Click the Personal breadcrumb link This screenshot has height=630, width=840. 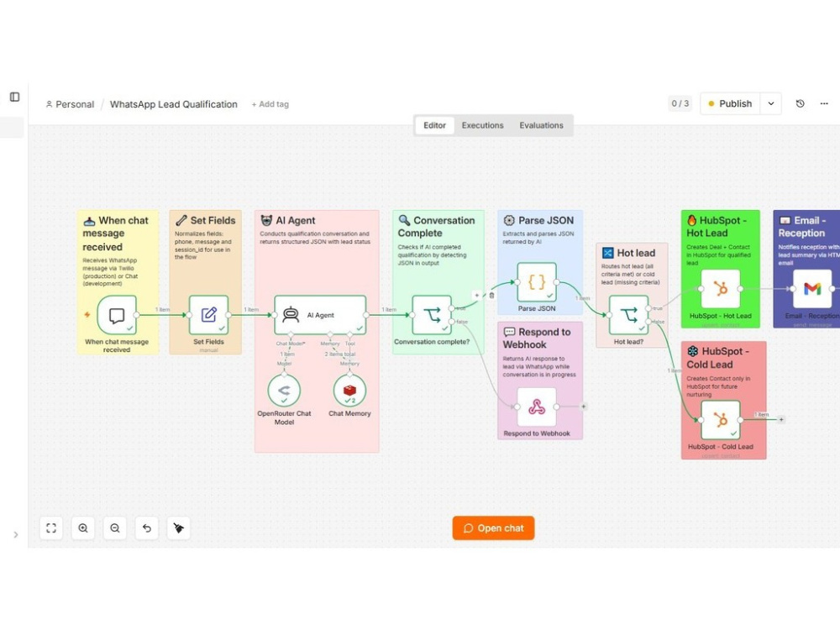click(70, 104)
